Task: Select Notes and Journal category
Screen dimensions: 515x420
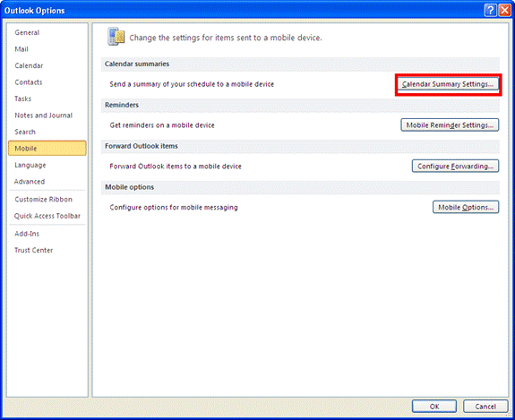Action: click(x=43, y=116)
